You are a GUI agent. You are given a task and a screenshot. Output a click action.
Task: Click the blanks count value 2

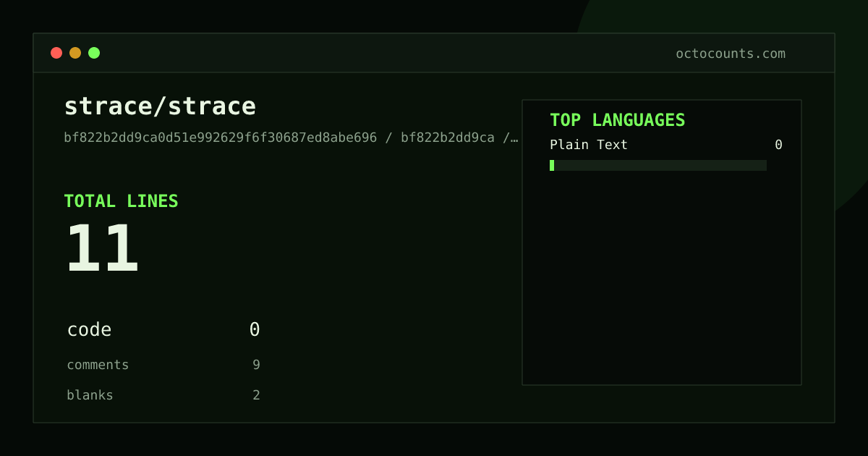pos(256,395)
